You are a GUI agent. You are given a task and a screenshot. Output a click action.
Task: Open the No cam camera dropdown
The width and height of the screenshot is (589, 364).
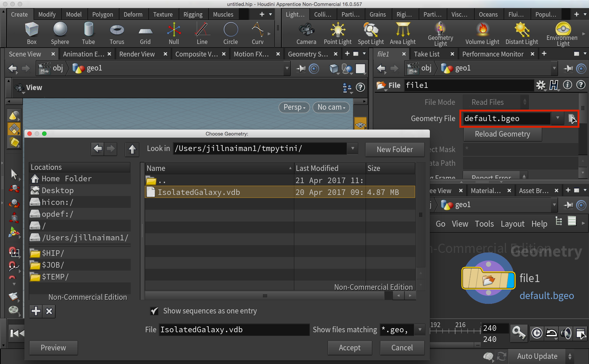click(x=331, y=107)
